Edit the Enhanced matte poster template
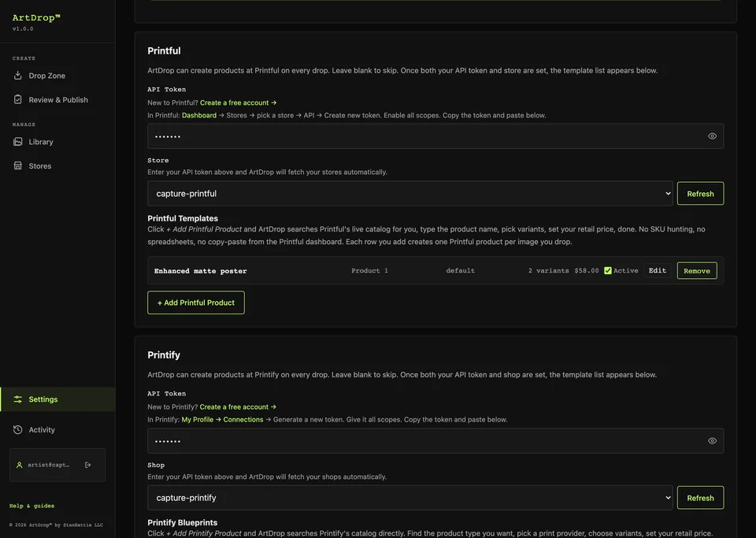The image size is (756, 538). click(657, 270)
